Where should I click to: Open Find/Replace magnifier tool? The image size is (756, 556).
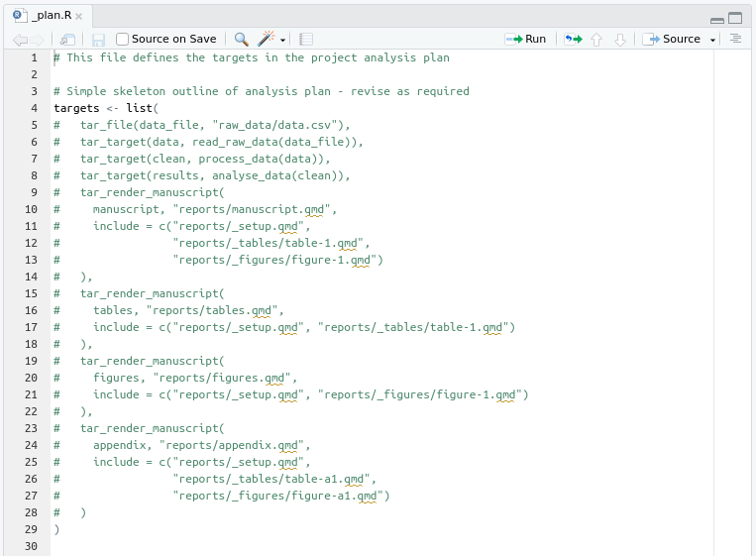(x=241, y=40)
